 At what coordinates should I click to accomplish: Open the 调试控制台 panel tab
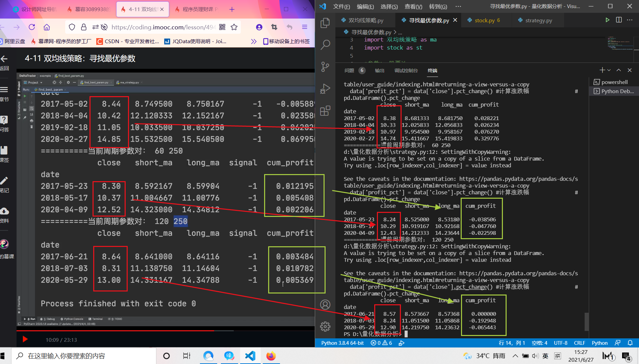tap(406, 71)
